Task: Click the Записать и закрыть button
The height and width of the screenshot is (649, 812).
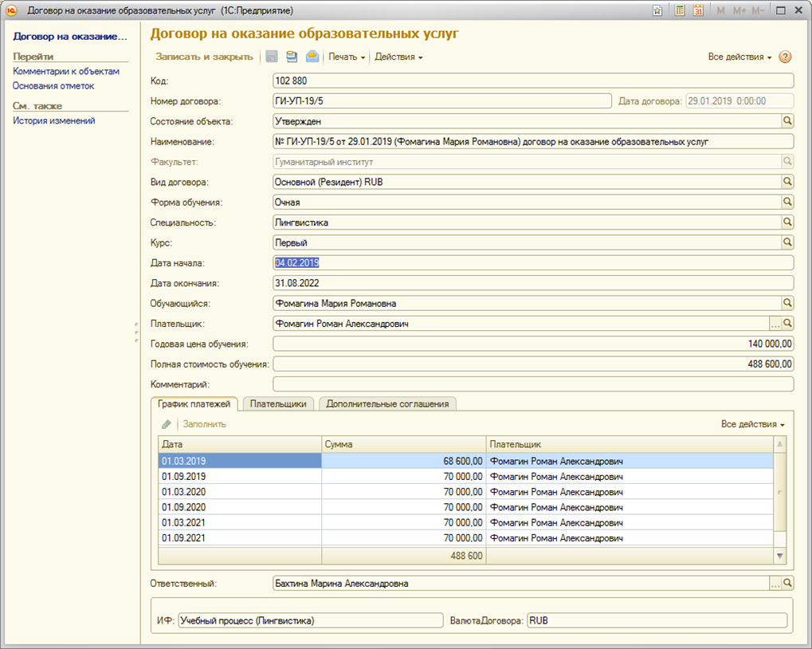Action: click(x=204, y=57)
